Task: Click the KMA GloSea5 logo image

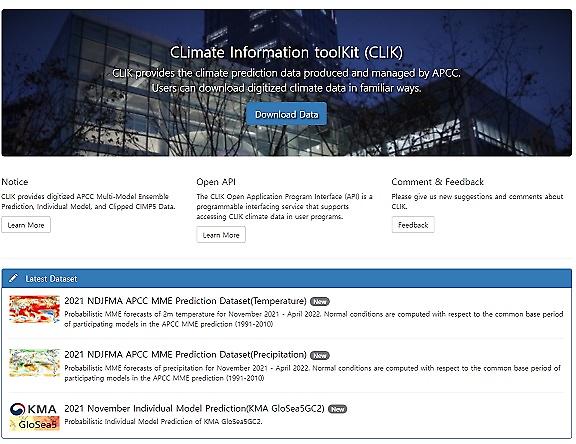Action: point(34,416)
